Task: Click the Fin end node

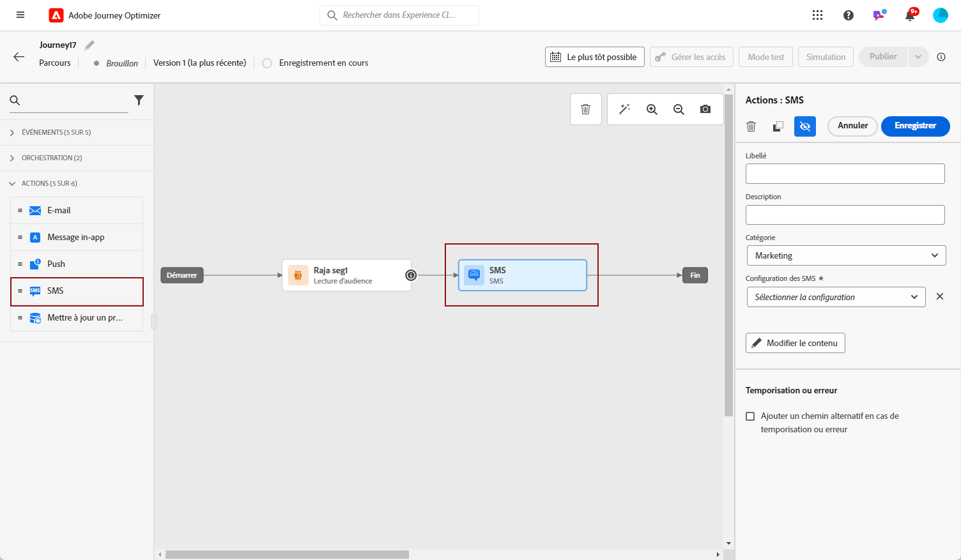Action: [695, 275]
